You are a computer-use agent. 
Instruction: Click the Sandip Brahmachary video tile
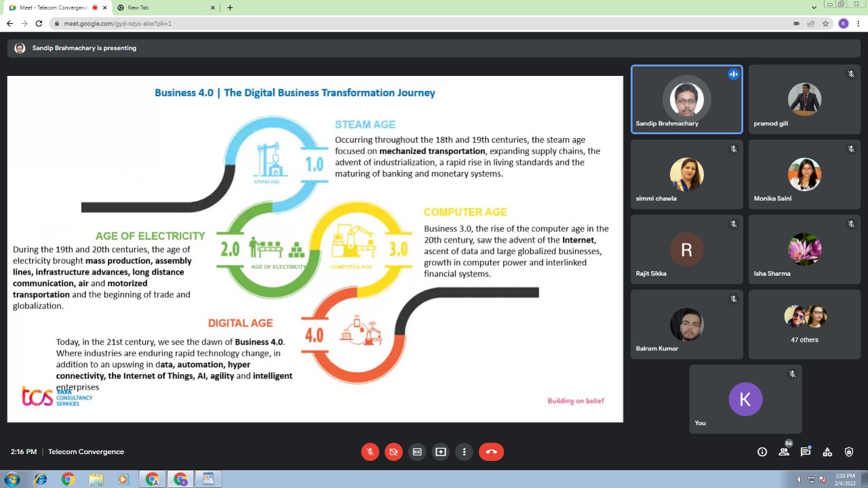(x=686, y=100)
